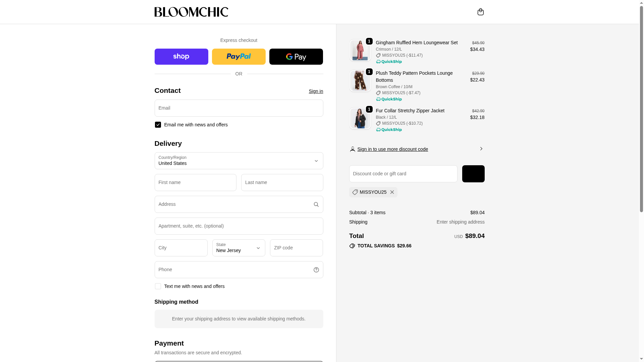The width and height of the screenshot is (644, 362).
Task: Focus the Email input field
Action: click(238, 108)
